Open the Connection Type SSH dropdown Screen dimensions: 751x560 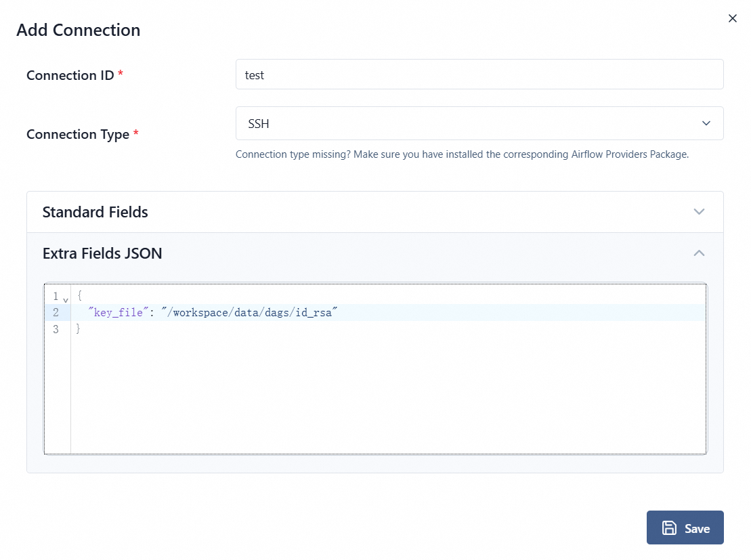coord(479,124)
